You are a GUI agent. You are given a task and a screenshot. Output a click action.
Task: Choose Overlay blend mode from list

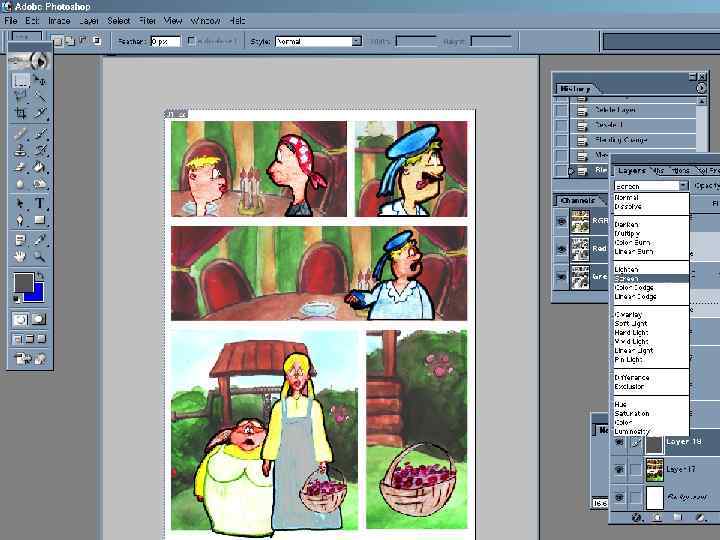point(628,315)
